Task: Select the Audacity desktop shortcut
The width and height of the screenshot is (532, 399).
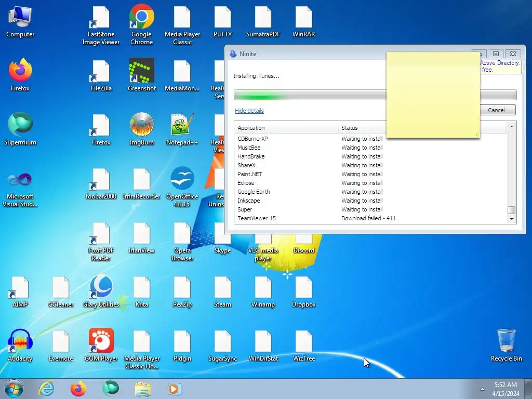Action: click(x=20, y=345)
